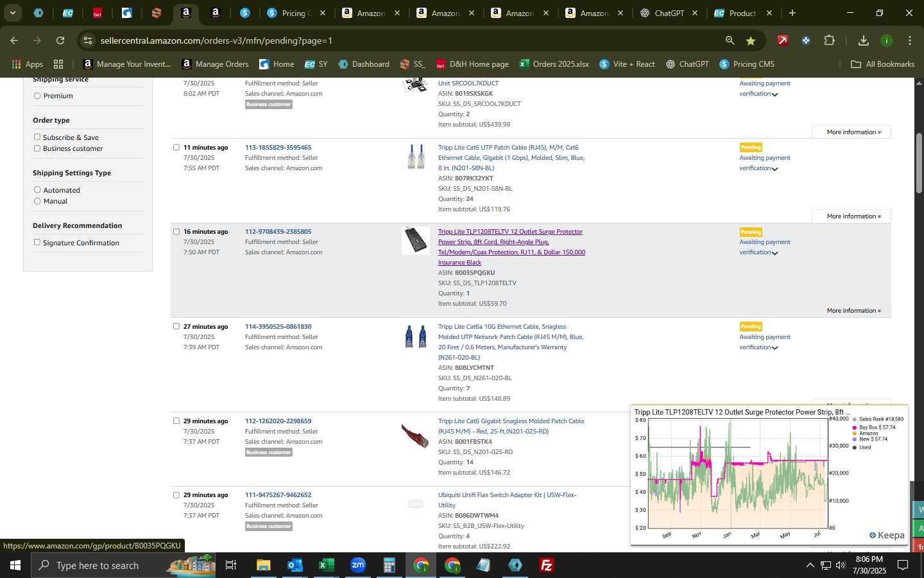The height and width of the screenshot is (578, 924).
Task: Open All Bookmarks folder
Action: [882, 64]
